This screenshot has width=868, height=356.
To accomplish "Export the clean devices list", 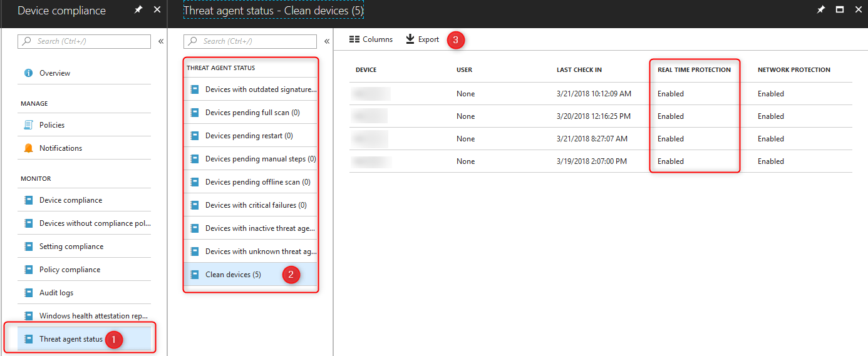I will point(423,39).
